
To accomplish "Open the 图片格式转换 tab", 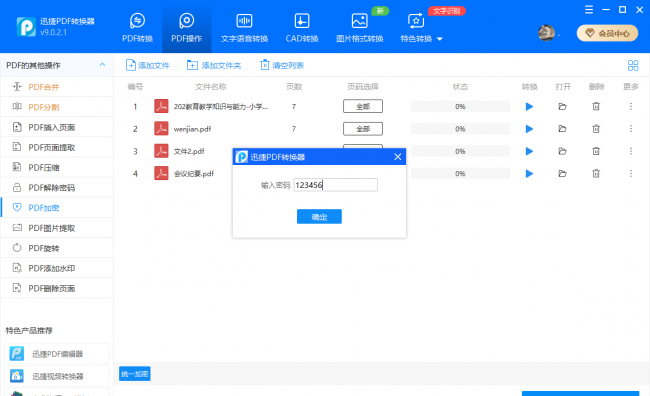I will tap(359, 27).
